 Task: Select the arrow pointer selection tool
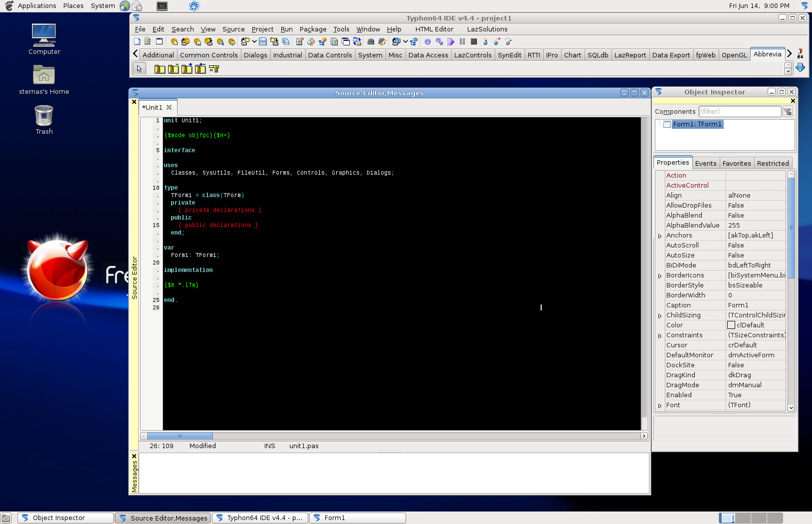coord(139,69)
